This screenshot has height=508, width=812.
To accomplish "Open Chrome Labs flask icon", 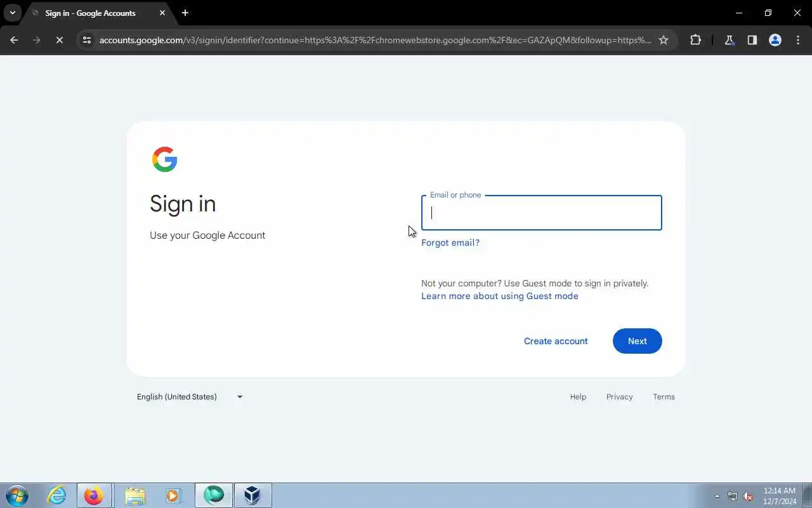I will pos(729,40).
